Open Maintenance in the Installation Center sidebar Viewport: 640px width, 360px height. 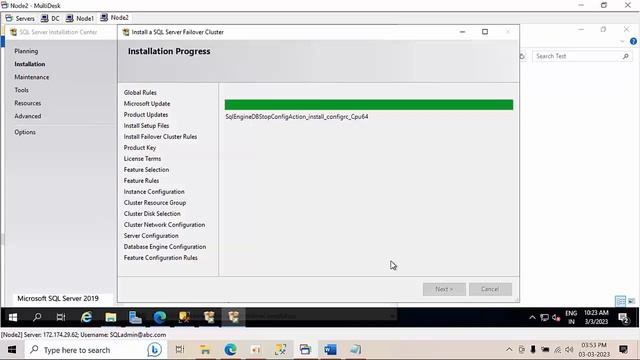(x=31, y=77)
